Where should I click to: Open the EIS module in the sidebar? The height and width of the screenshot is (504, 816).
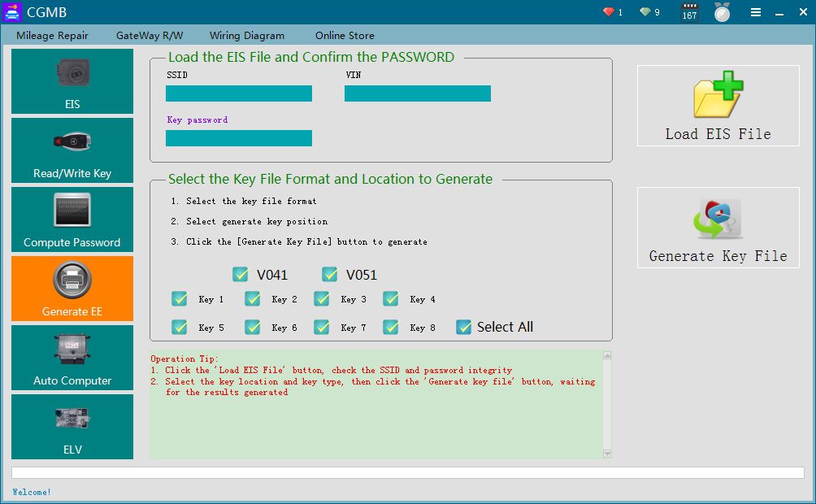coord(72,81)
